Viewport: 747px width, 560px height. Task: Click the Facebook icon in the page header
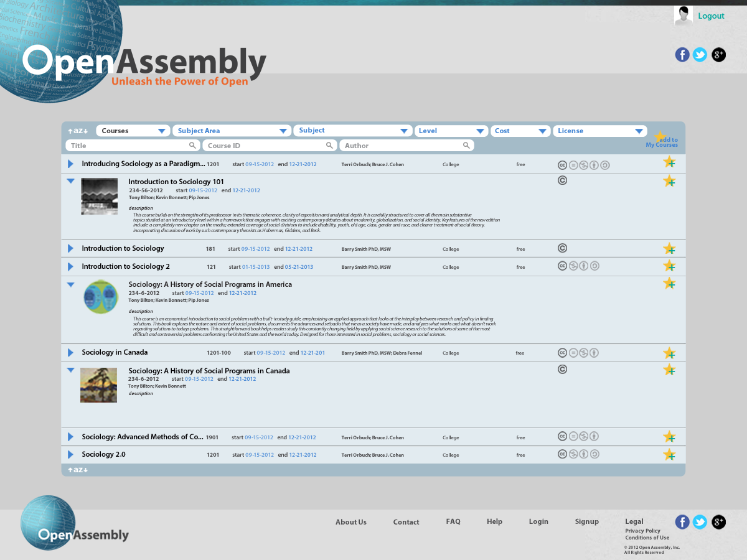pos(682,55)
